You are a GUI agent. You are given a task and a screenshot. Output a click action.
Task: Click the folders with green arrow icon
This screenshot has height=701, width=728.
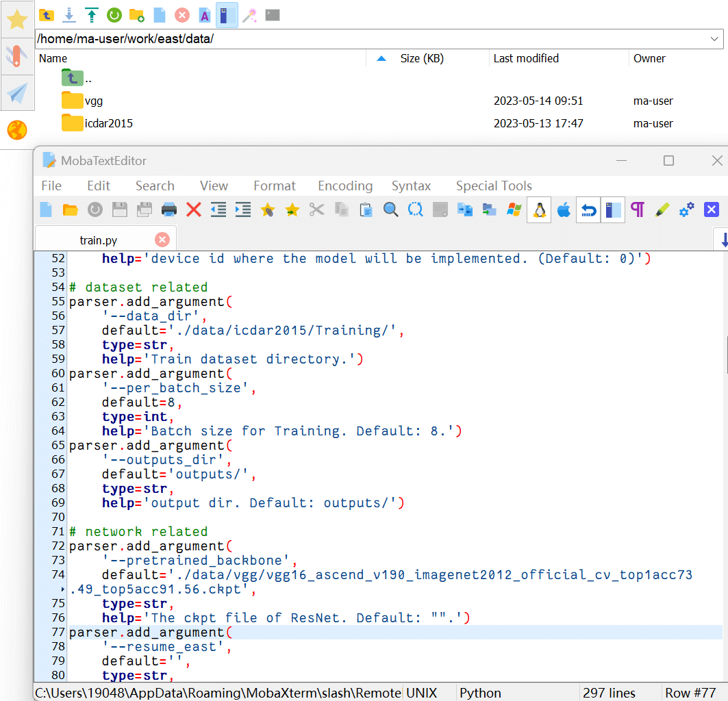click(490, 210)
